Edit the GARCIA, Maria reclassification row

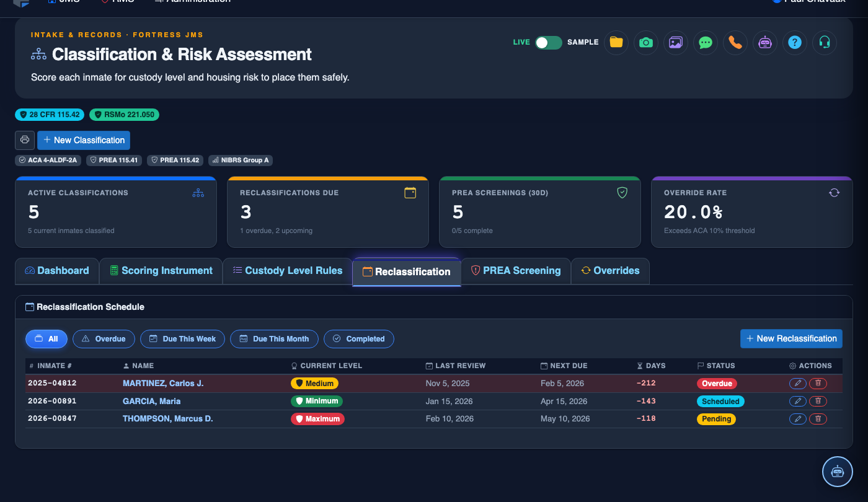click(x=798, y=401)
